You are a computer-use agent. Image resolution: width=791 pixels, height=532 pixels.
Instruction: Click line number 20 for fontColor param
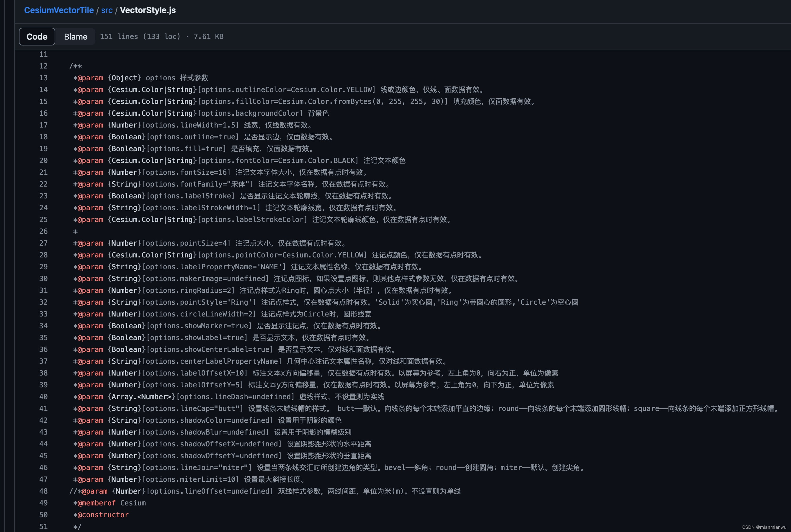(x=43, y=161)
